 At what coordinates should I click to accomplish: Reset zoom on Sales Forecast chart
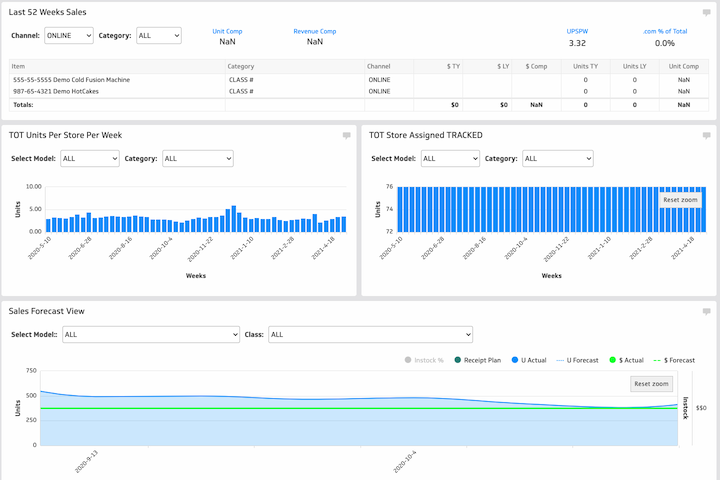[651, 384]
